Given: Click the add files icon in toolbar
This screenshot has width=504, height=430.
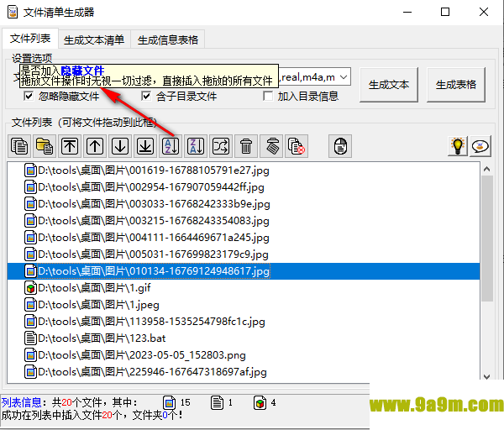Looking at the screenshot, I should [x=19, y=146].
